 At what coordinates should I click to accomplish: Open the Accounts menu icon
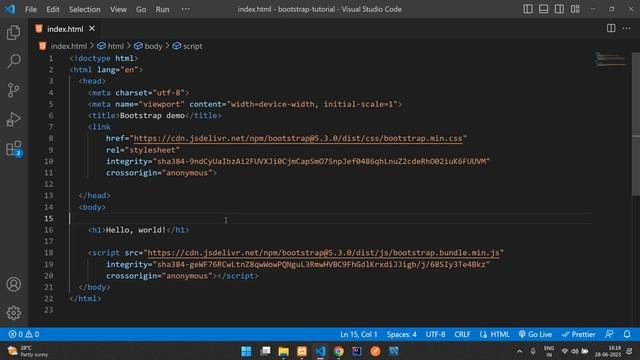(x=13, y=284)
